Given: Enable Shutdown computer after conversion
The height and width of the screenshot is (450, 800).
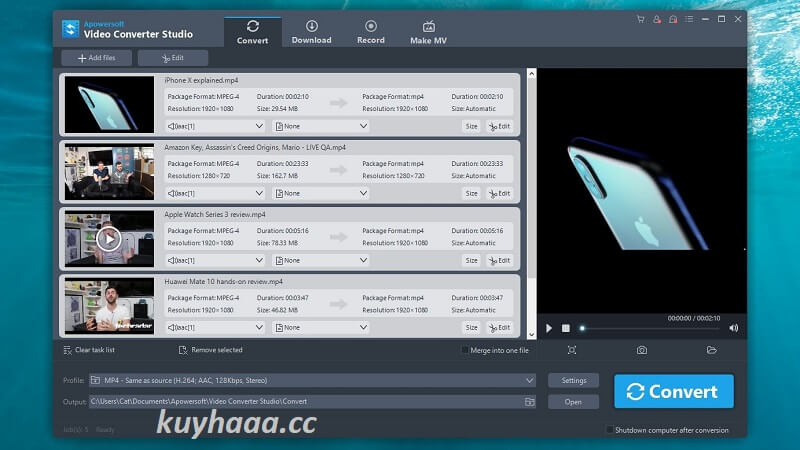Looking at the screenshot, I should pos(610,430).
